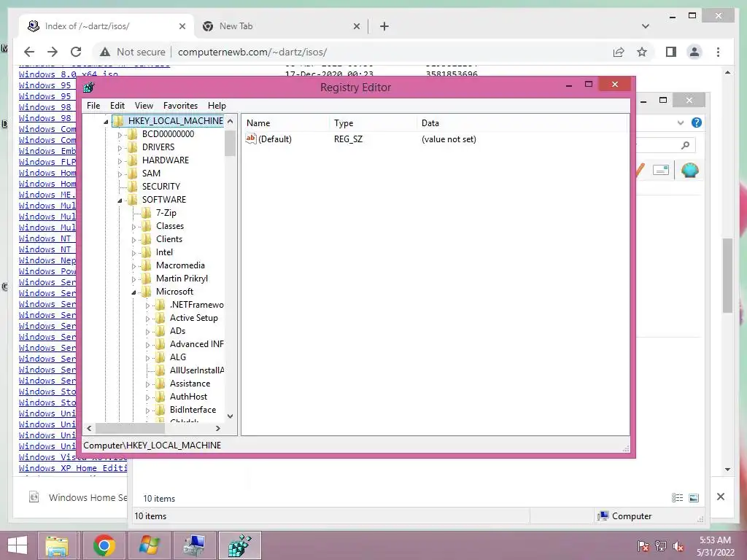Expand the DRIVERS key
Viewport: 747px width, 560px height.
pos(120,148)
